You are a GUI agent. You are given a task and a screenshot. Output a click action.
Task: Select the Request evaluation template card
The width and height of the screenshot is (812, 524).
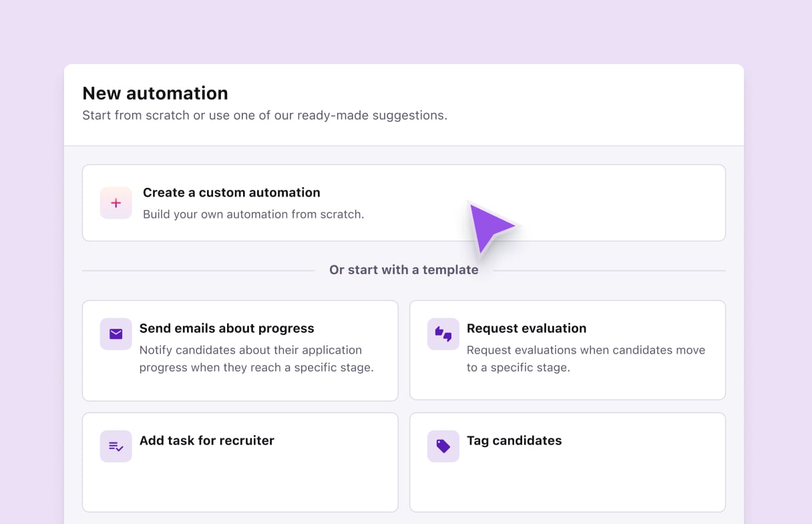(567, 350)
